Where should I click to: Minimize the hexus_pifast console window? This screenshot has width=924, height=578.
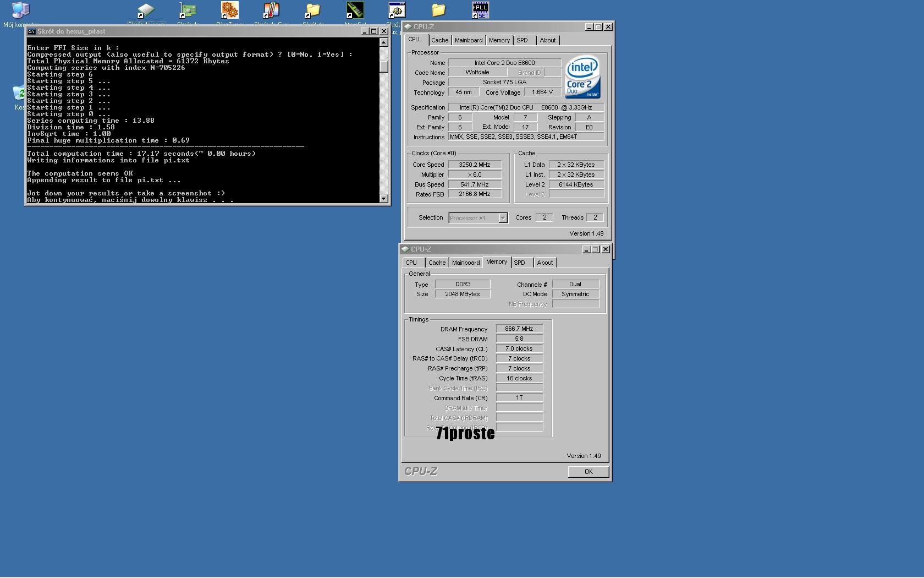coord(364,31)
